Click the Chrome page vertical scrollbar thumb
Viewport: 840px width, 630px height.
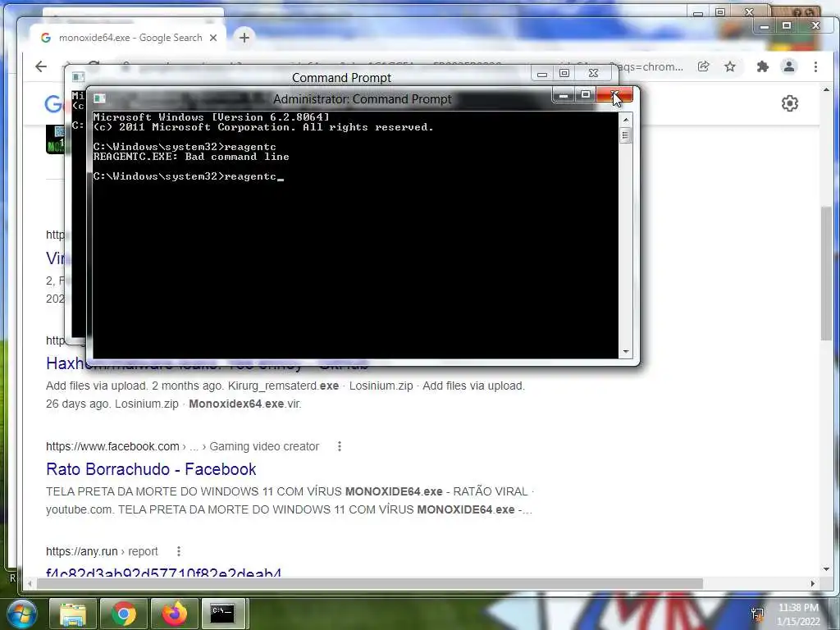coord(827,273)
